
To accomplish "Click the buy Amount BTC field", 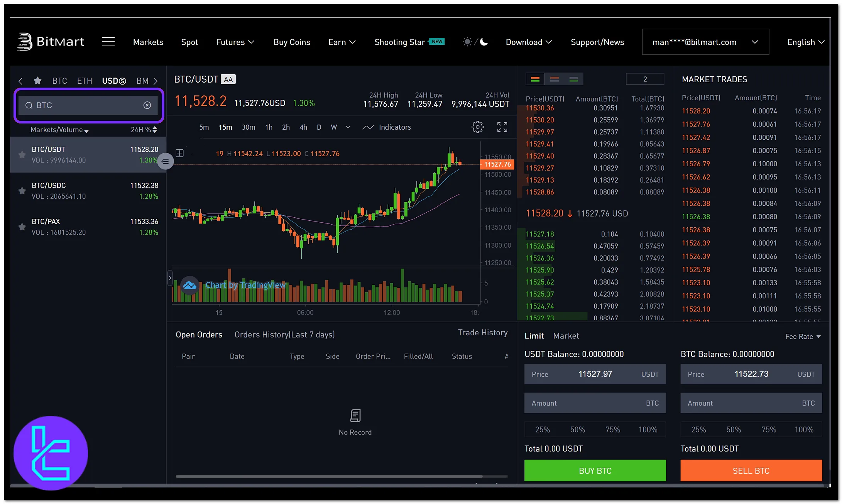I will (x=595, y=403).
